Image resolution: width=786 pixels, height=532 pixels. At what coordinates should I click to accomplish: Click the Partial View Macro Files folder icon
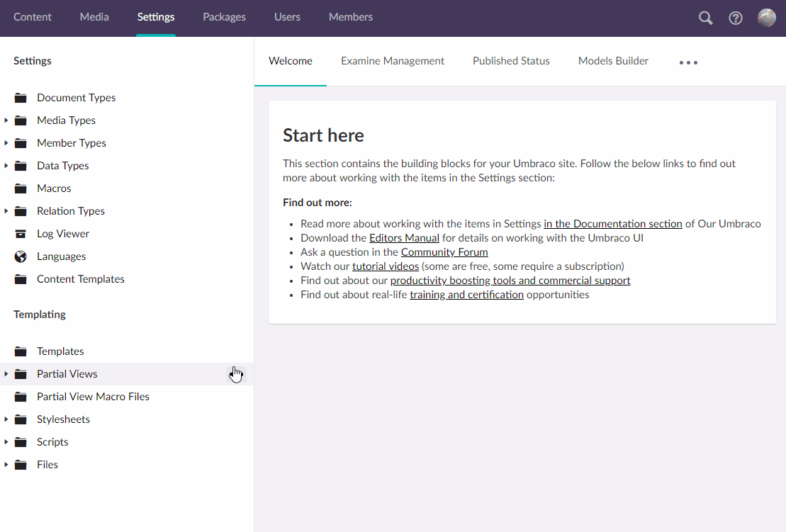click(x=21, y=397)
